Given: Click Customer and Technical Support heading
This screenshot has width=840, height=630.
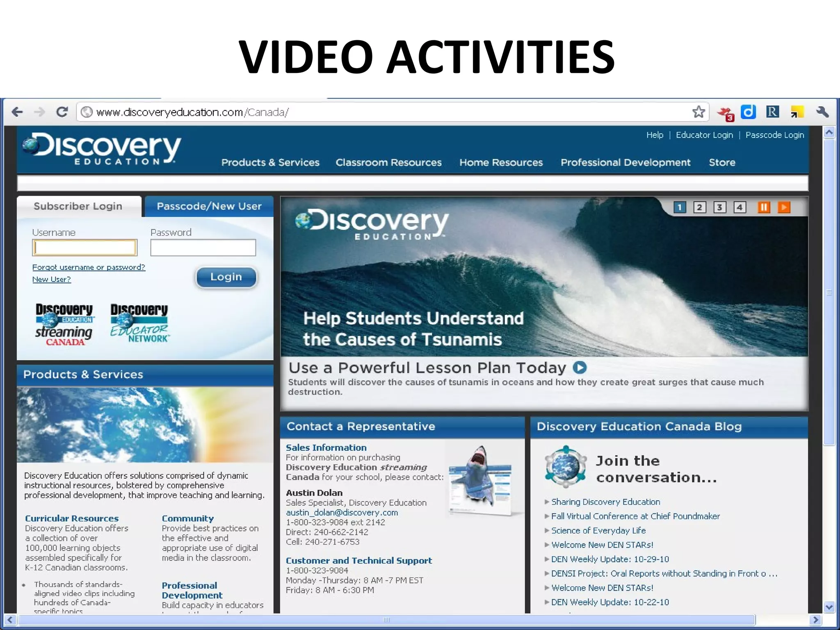Looking at the screenshot, I should tap(359, 561).
